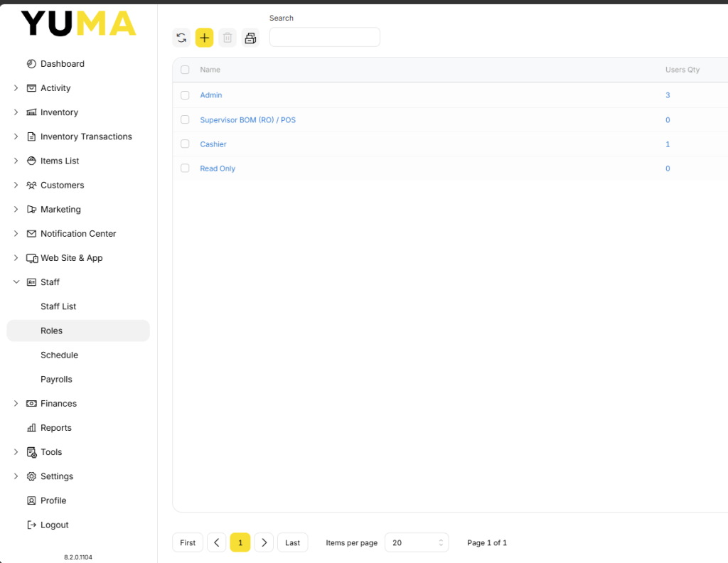Open the Dashboard menu label
The width and height of the screenshot is (728, 563).
pos(63,63)
